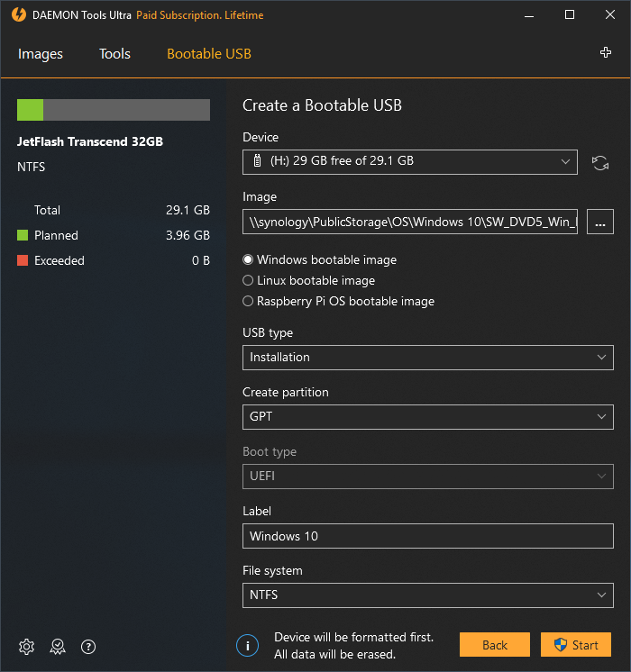Open the help question mark icon
The height and width of the screenshot is (672, 631).
pyautogui.click(x=88, y=646)
